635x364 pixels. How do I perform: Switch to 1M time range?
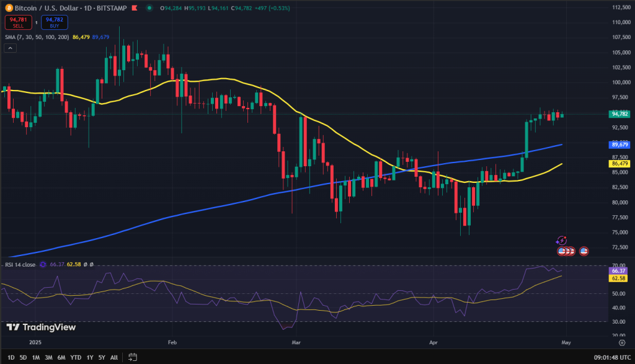click(x=35, y=357)
